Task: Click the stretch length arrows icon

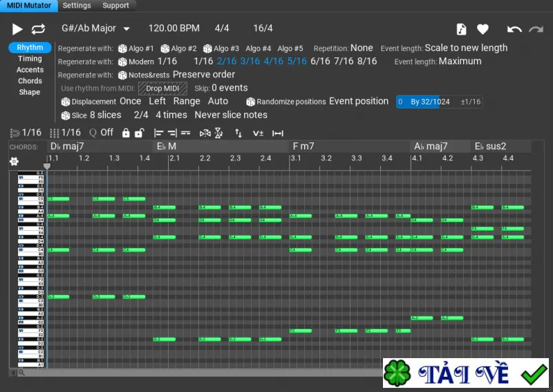Action: point(278,133)
